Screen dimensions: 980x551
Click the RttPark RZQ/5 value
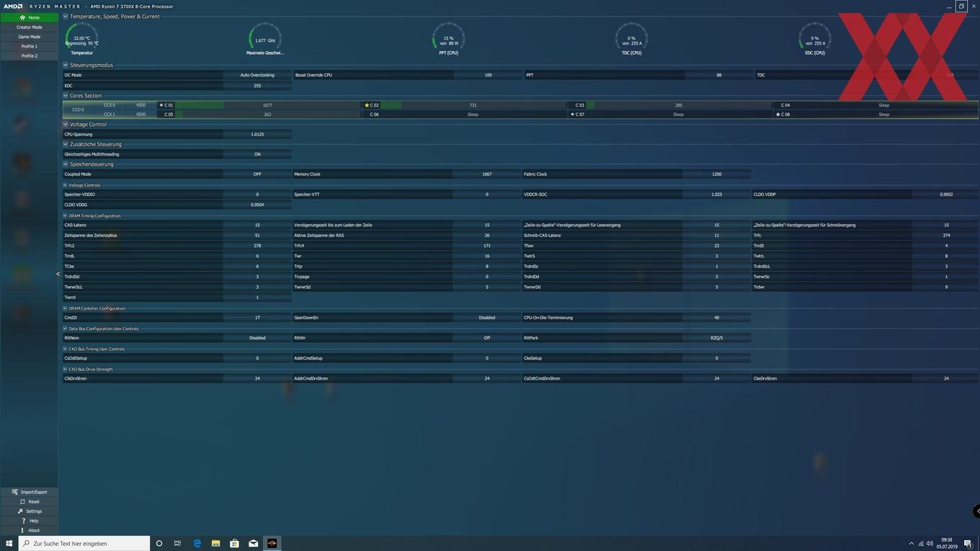click(x=716, y=338)
